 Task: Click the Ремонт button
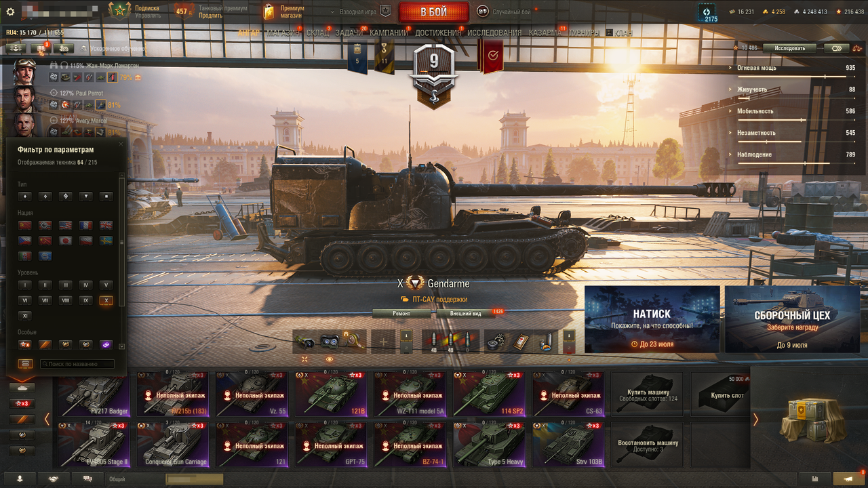tap(401, 314)
